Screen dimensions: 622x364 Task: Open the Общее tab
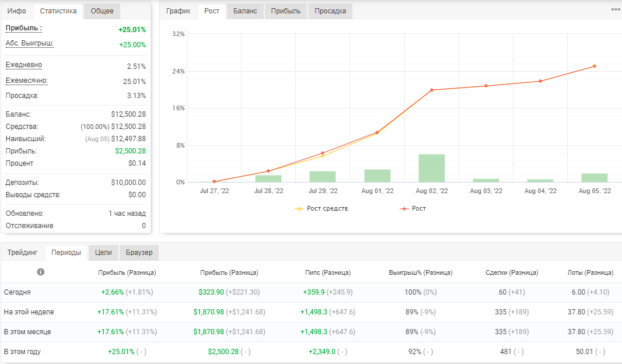coord(102,11)
